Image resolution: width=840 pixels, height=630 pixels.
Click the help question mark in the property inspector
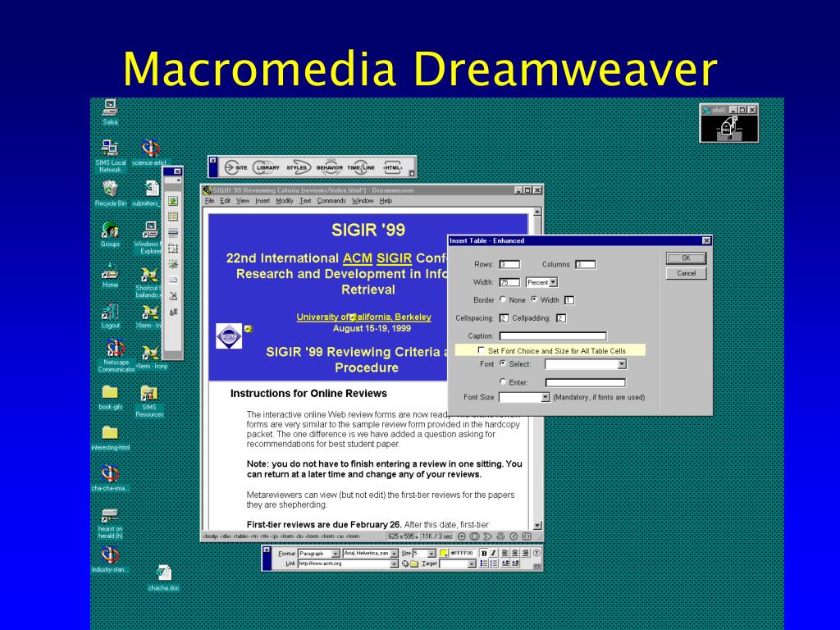[x=536, y=553]
